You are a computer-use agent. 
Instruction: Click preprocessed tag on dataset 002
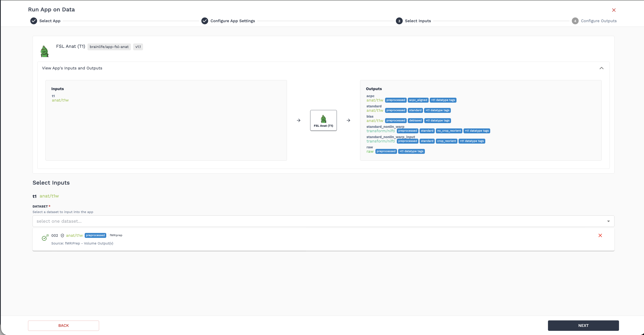tap(95, 235)
